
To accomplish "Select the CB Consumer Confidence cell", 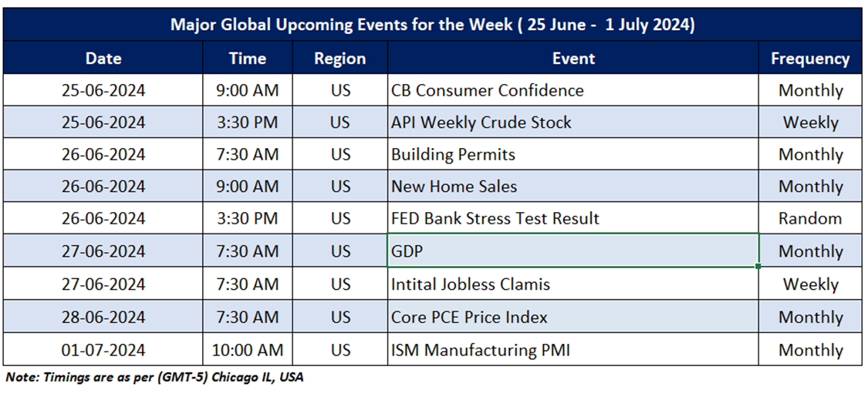I will (x=573, y=90).
